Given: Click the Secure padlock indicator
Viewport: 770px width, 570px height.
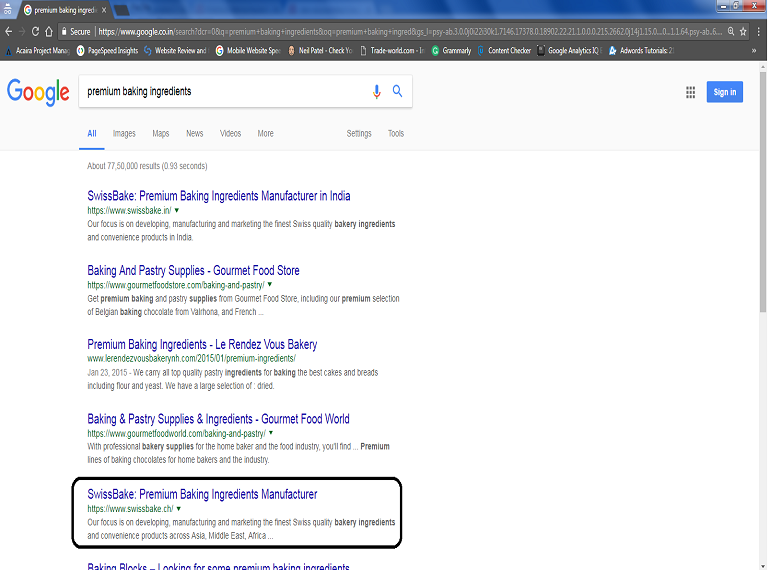Looking at the screenshot, I should tap(76, 32).
